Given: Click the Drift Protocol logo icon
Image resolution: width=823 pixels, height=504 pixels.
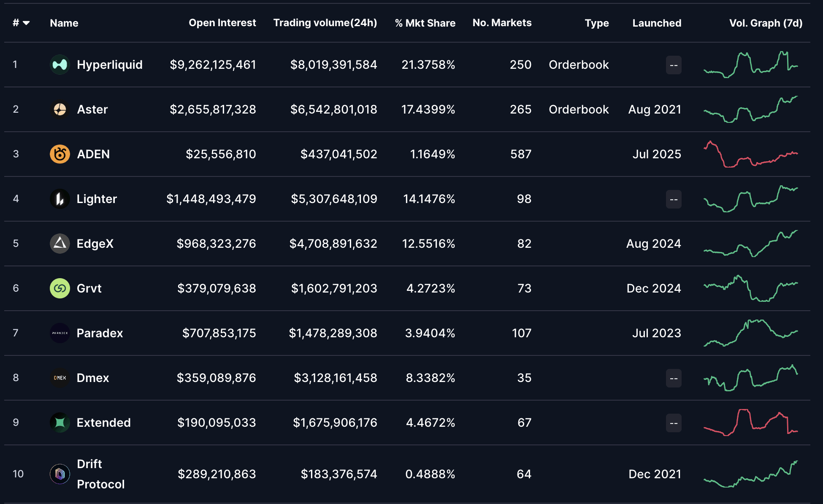Looking at the screenshot, I should tap(60, 474).
